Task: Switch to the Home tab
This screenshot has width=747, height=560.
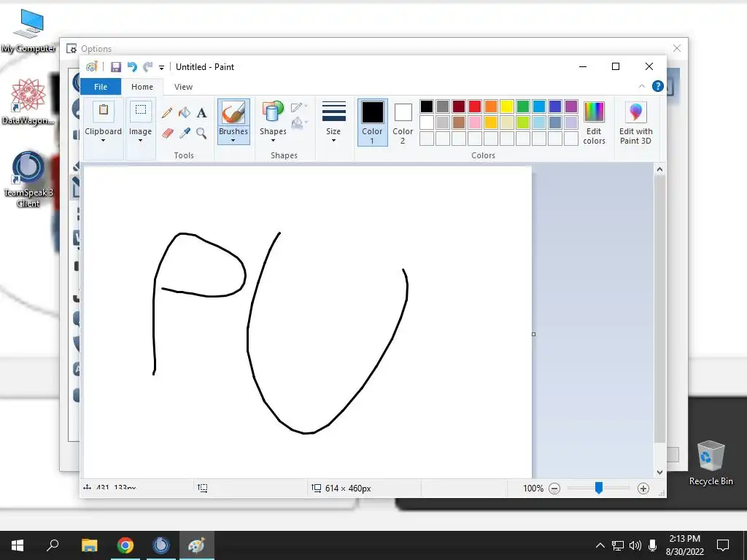Action: click(142, 87)
